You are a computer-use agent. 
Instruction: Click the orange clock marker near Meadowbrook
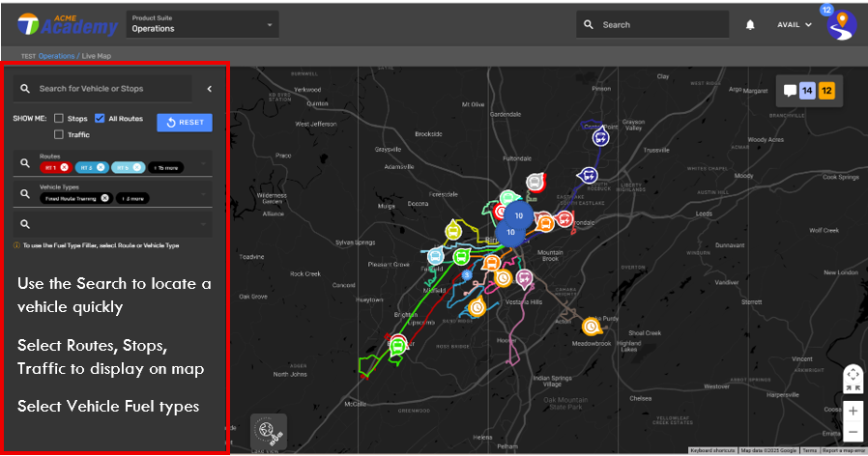tap(590, 325)
